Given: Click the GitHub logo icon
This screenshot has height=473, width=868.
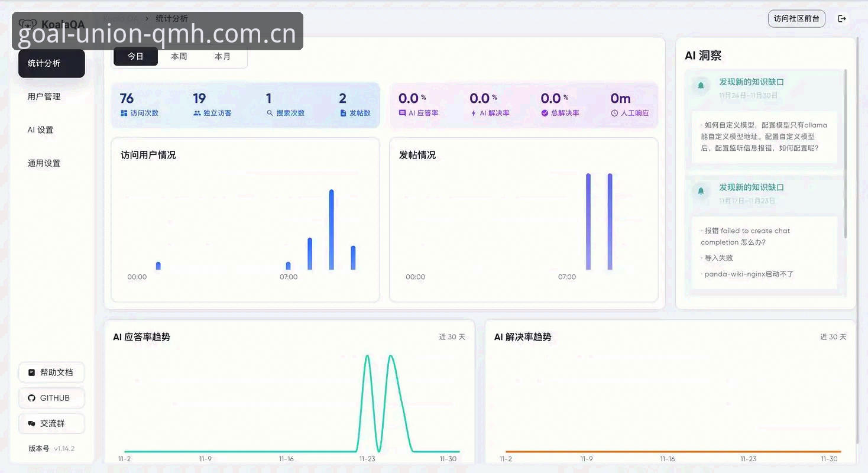Looking at the screenshot, I should pyautogui.click(x=32, y=398).
